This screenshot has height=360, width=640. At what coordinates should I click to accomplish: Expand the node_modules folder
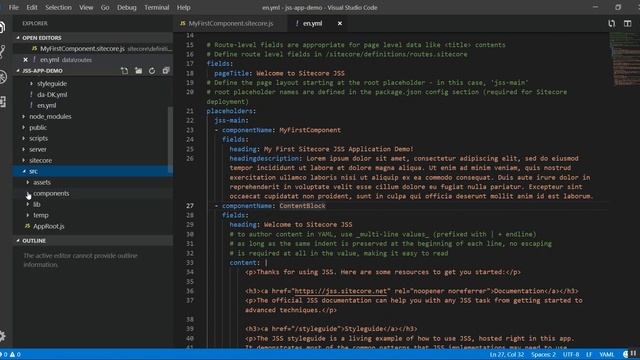50,116
